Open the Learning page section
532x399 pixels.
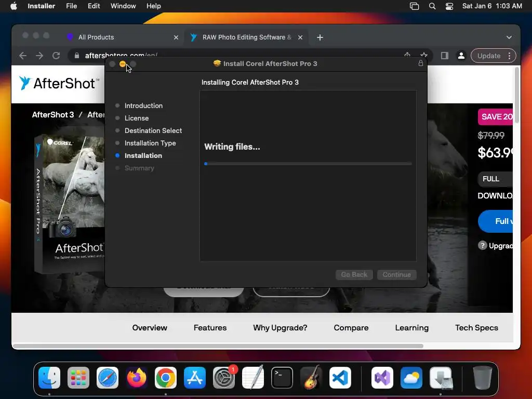click(x=411, y=328)
